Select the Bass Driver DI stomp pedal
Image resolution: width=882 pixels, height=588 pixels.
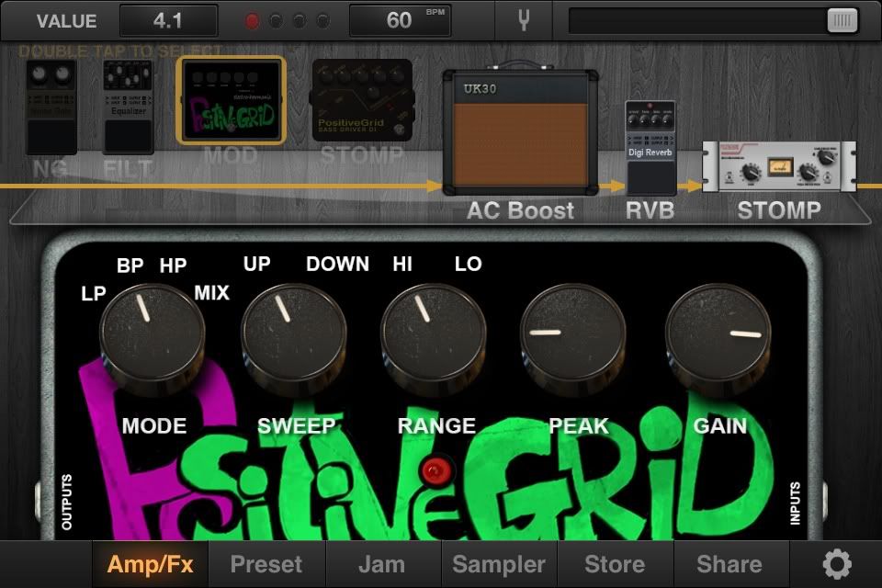363,100
